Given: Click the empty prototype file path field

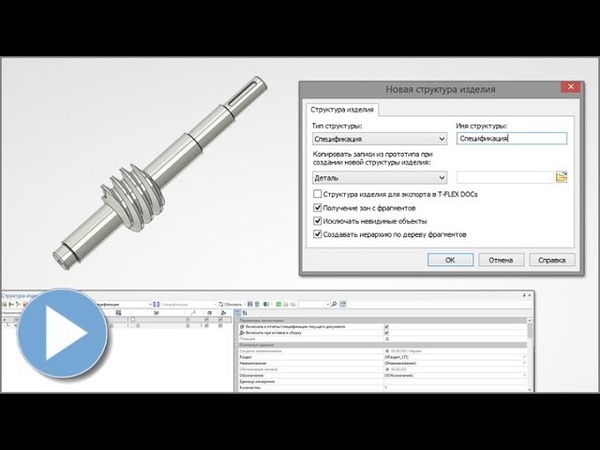Looking at the screenshot, I should [x=505, y=178].
